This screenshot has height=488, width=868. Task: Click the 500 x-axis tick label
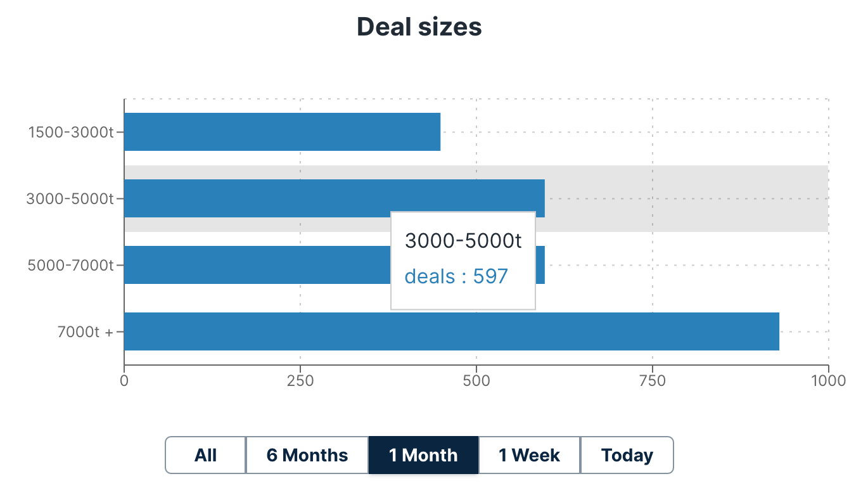click(476, 381)
